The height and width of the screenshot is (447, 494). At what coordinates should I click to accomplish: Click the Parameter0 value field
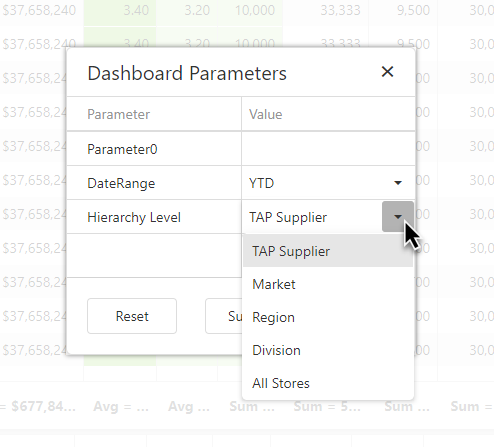pos(328,149)
